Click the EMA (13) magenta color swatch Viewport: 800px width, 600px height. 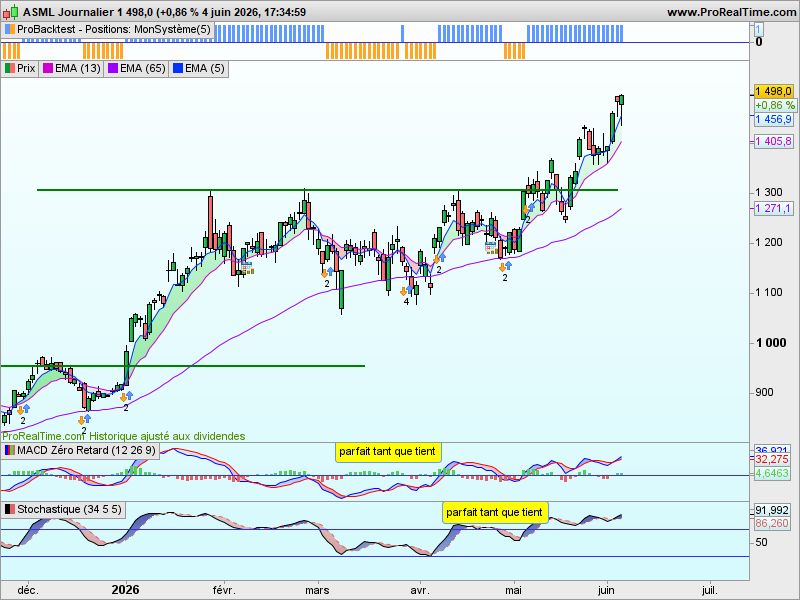(48, 68)
